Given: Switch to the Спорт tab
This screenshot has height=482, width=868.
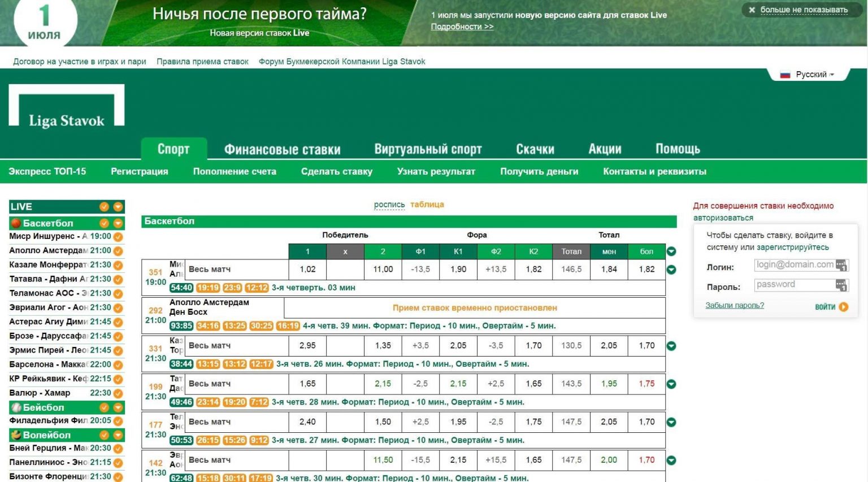Looking at the screenshot, I should 173,149.
